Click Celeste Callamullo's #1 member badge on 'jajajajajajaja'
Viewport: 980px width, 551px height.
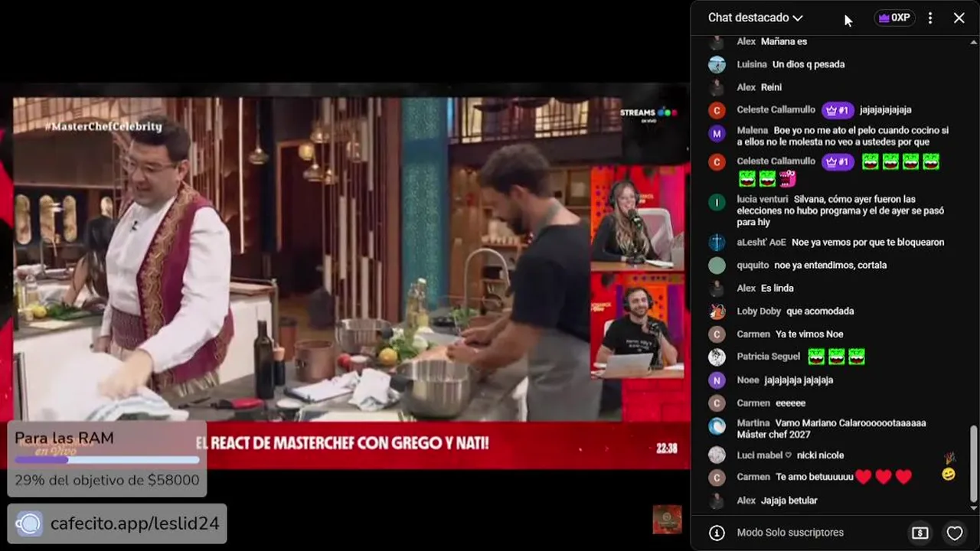coord(838,110)
